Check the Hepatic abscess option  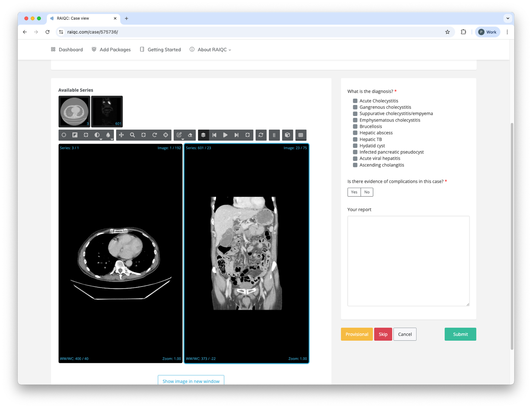355,133
